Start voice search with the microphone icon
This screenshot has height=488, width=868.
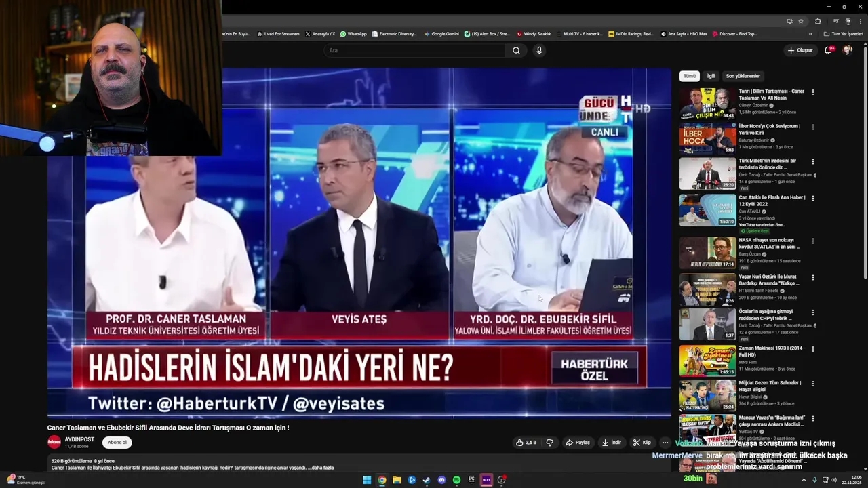click(539, 50)
